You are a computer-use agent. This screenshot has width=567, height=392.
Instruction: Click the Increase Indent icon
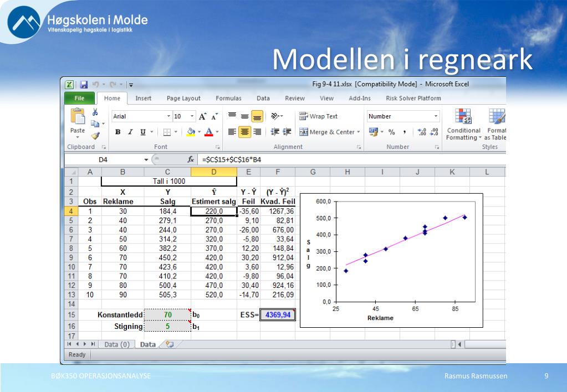pos(287,132)
